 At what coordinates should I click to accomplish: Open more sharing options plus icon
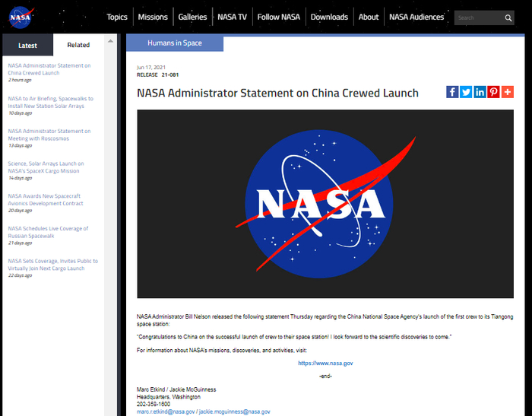[507, 92]
